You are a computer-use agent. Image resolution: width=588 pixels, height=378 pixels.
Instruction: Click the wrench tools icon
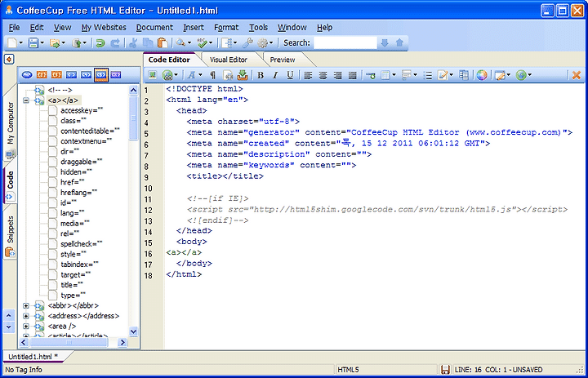click(x=247, y=43)
